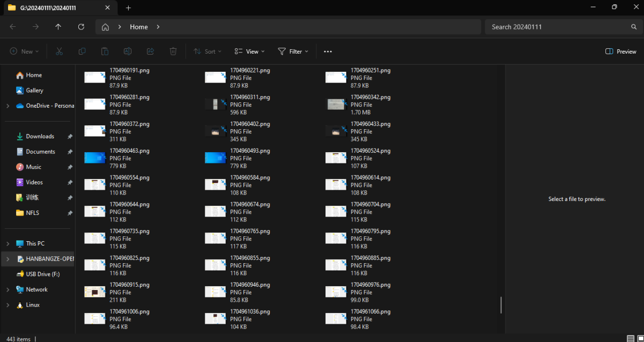644x342 pixels.
Task: Open the See more options menu
Action: [328, 51]
